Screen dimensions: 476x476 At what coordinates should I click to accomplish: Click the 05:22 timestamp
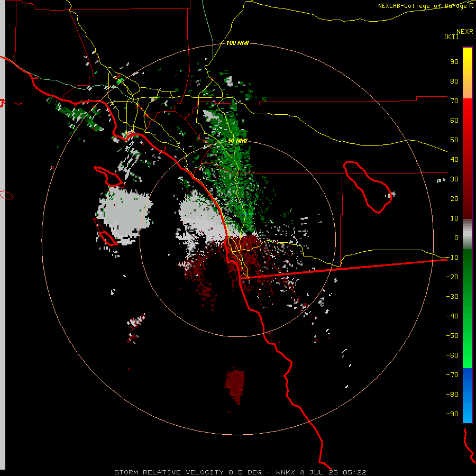(x=354, y=472)
